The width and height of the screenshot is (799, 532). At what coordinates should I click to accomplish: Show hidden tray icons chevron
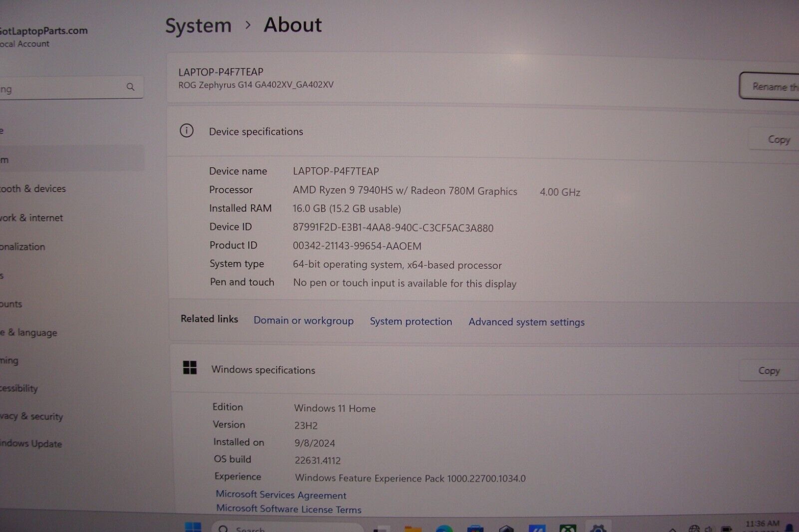[673, 529]
